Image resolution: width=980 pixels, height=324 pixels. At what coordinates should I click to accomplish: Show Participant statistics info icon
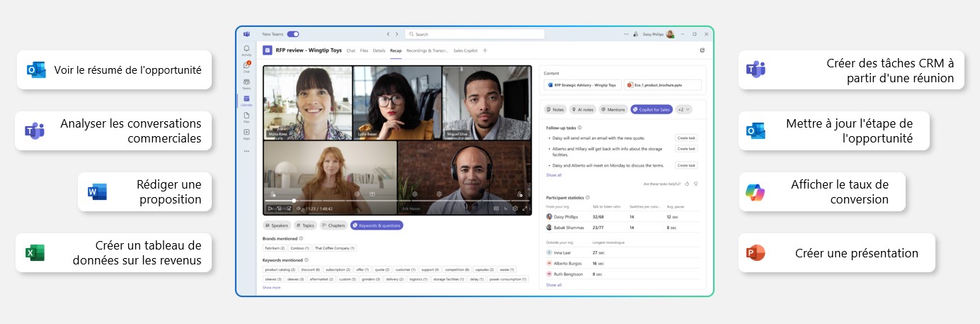(x=588, y=198)
